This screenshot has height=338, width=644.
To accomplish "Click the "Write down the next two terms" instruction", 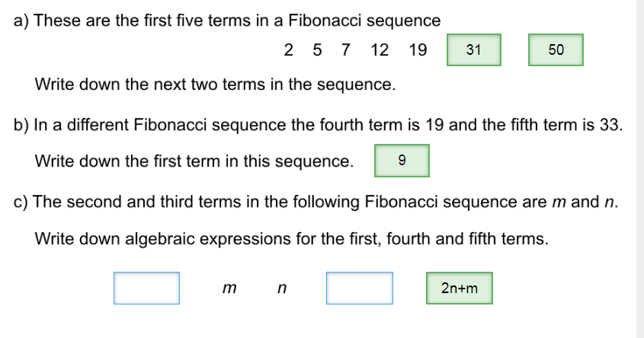I will click(215, 84).
